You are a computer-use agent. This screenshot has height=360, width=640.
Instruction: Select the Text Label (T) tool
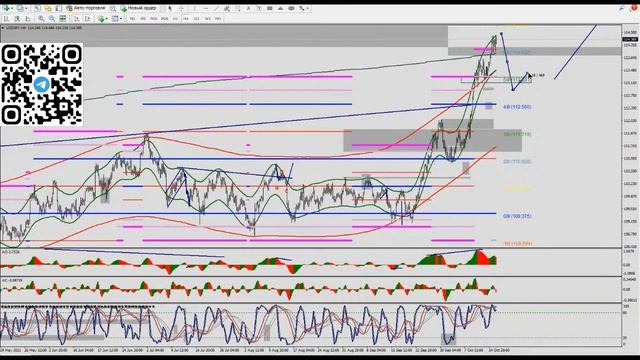pyautogui.click(x=259, y=8)
